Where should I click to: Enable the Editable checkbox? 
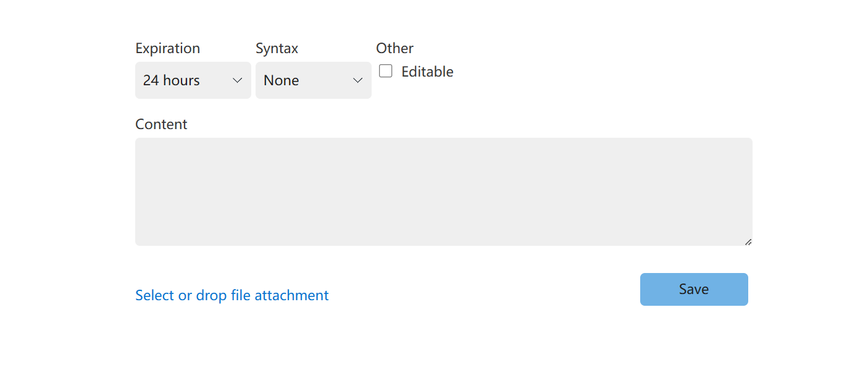(x=386, y=72)
